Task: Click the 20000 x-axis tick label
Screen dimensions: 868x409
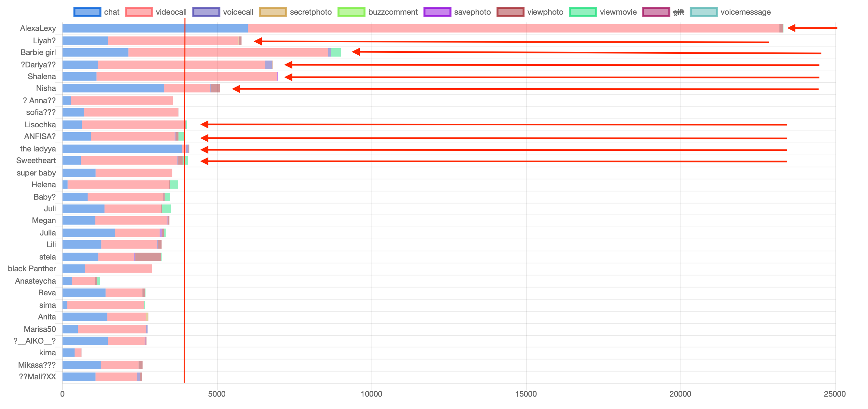Action: (680, 394)
